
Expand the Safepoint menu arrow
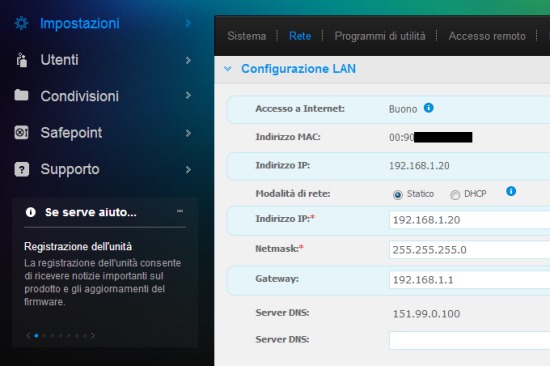pyautogui.click(x=188, y=133)
